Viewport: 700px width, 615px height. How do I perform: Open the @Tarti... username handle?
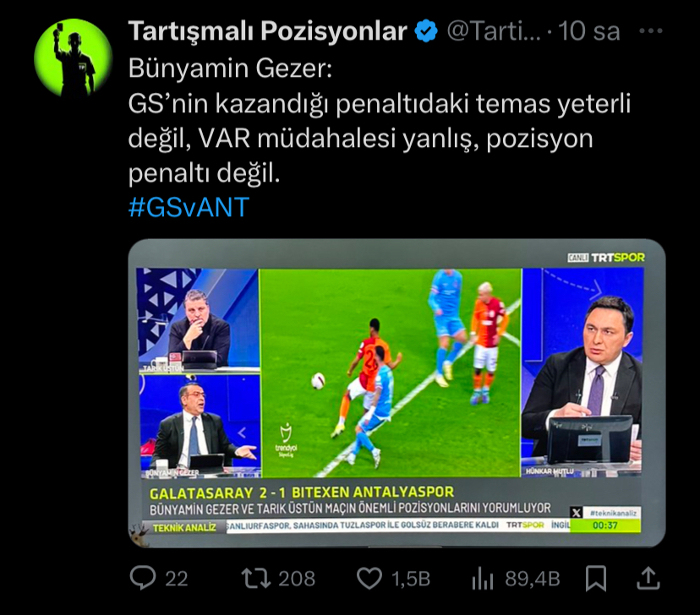pyautogui.click(x=494, y=31)
